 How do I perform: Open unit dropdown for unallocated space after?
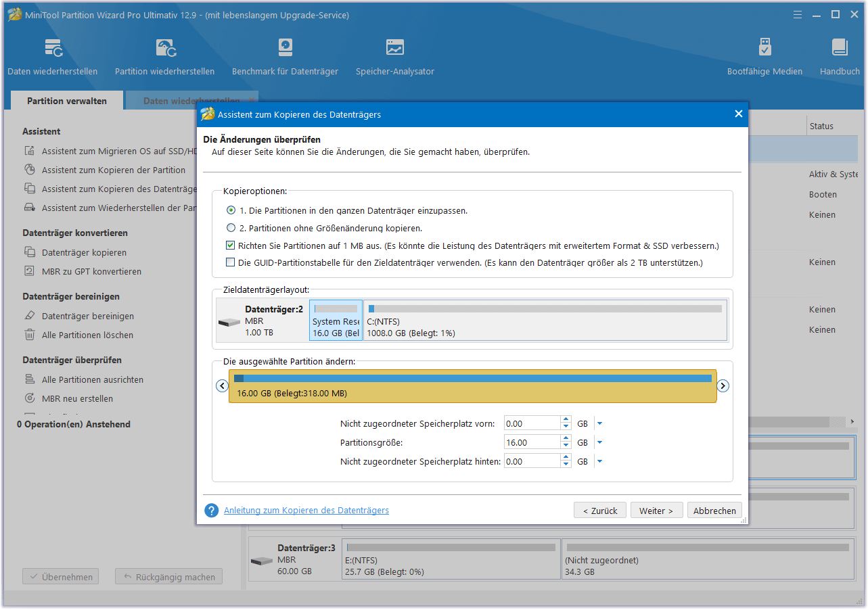tap(599, 462)
